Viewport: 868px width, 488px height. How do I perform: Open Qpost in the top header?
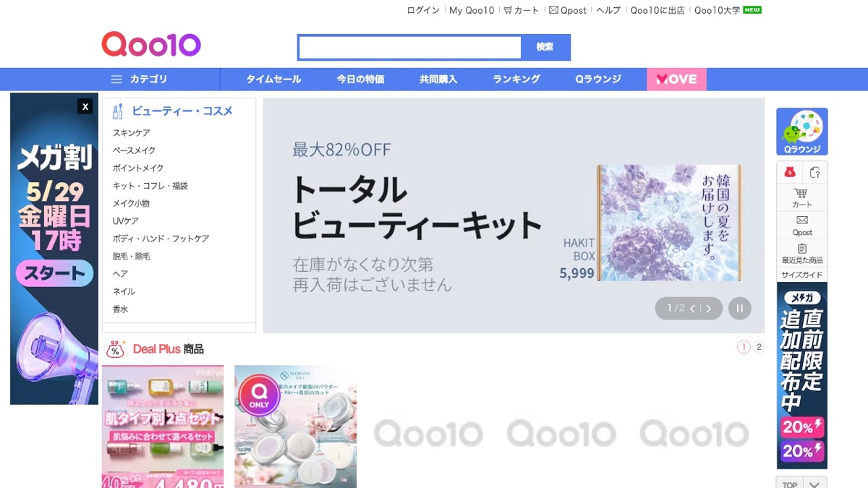[568, 10]
